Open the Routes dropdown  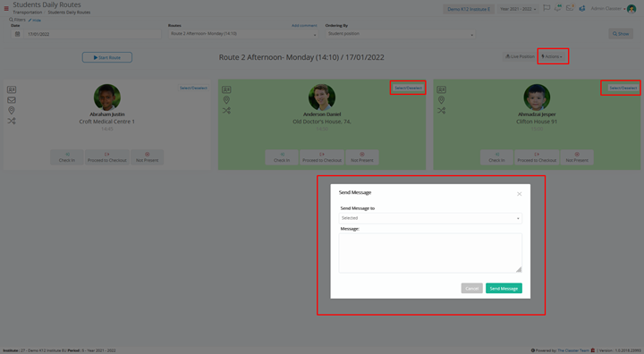pos(243,34)
